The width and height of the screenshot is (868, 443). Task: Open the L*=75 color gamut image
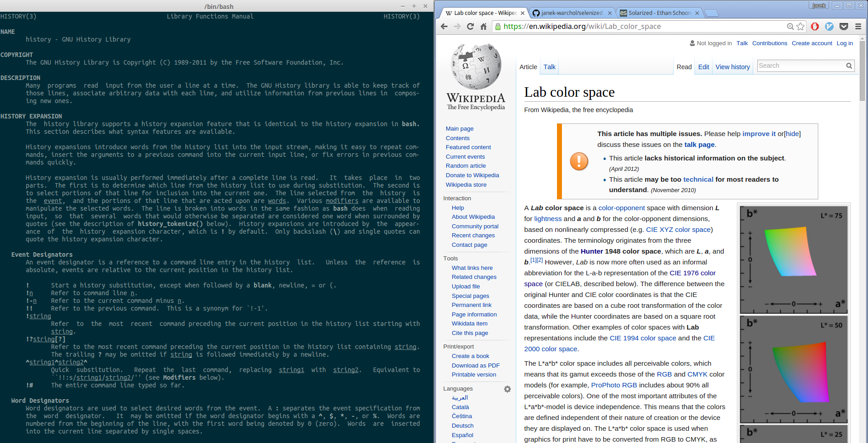point(793,259)
